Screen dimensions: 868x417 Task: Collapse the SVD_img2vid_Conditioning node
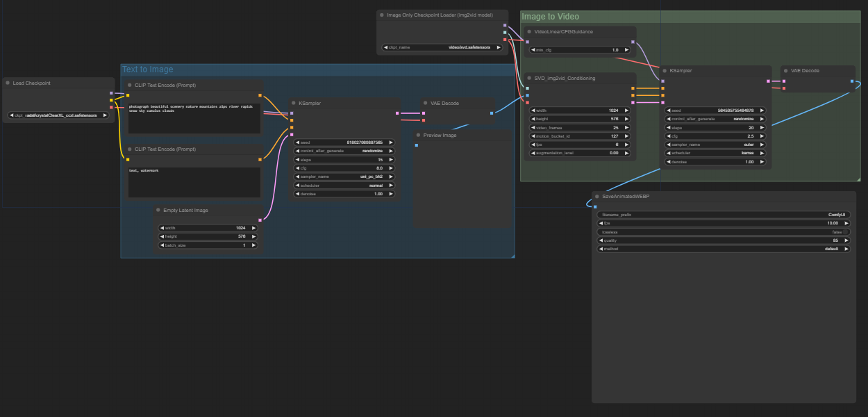(528, 78)
